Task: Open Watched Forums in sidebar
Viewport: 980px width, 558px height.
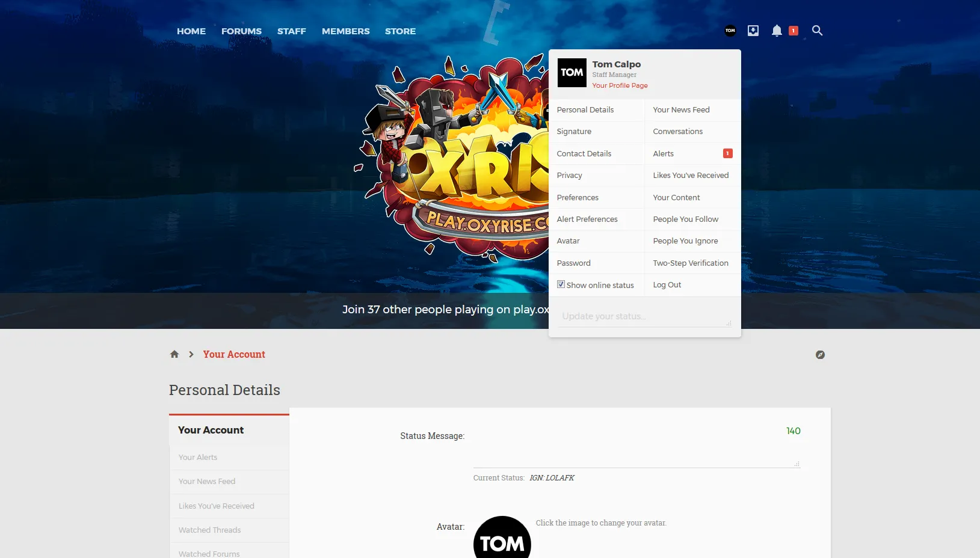Action: 229,551
